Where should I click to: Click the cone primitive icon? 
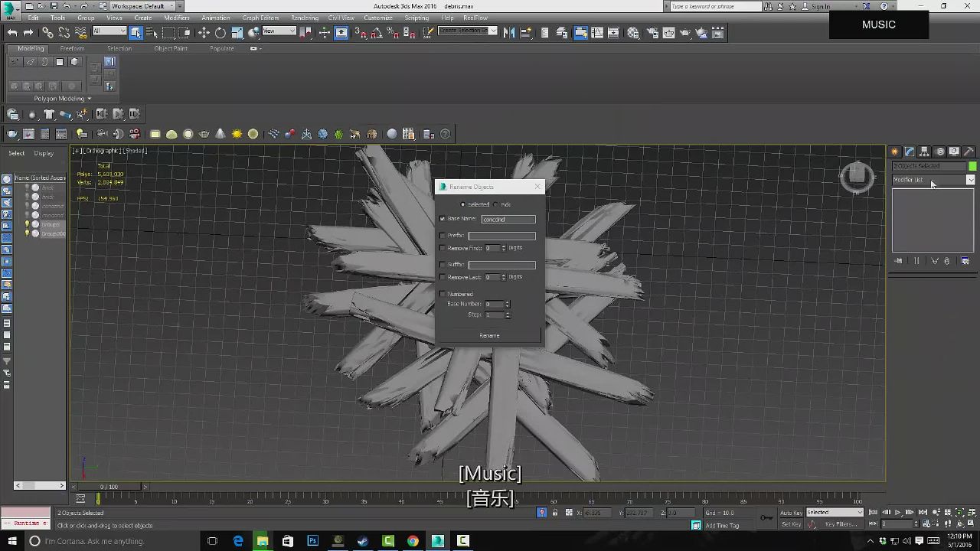[x=220, y=134]
